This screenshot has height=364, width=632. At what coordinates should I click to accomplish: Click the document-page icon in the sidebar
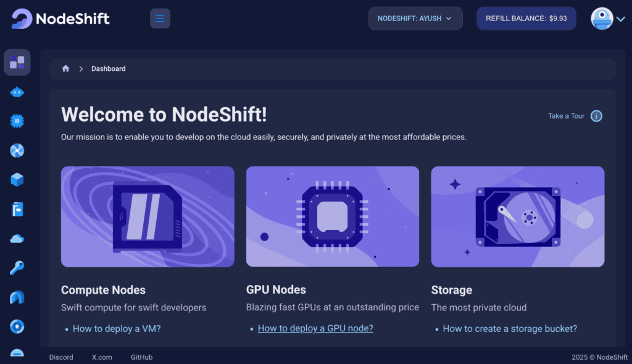pos(17,209)
